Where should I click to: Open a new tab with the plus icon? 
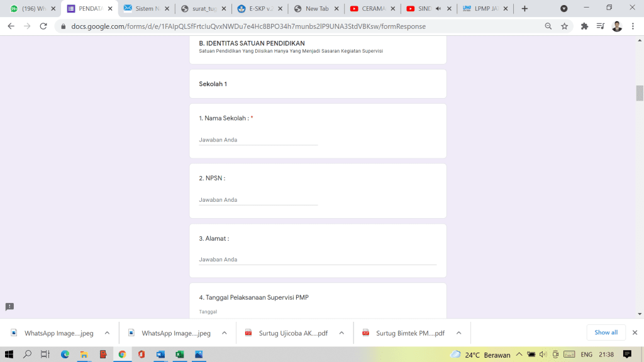[525, 9]
